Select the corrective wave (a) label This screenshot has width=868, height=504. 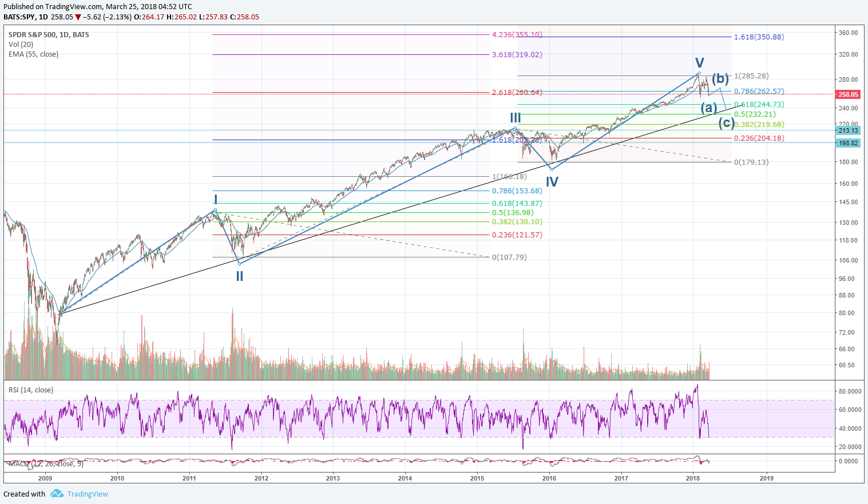(x=709, y=108)
